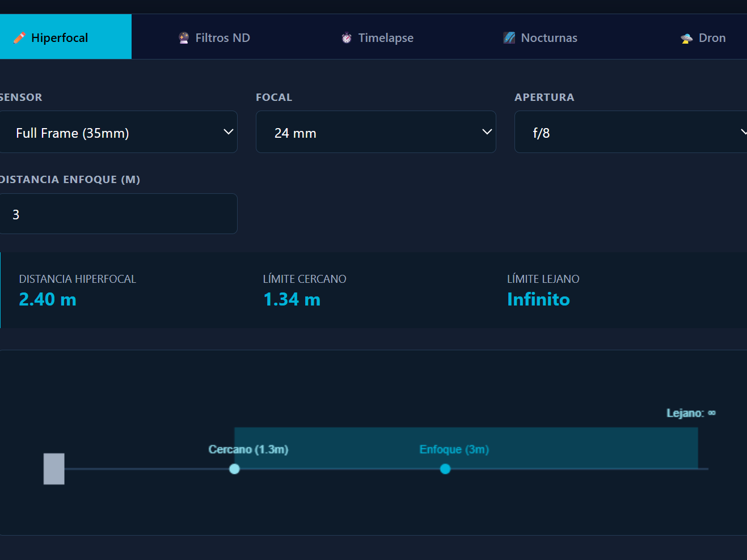
Task: Click the 'SENSOR' field label
Action: [21, 97]
